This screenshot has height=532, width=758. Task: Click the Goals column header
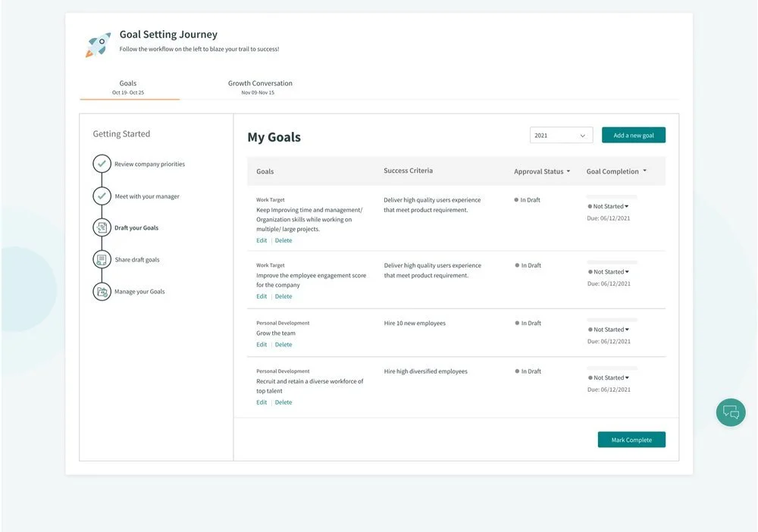point(265,171)
